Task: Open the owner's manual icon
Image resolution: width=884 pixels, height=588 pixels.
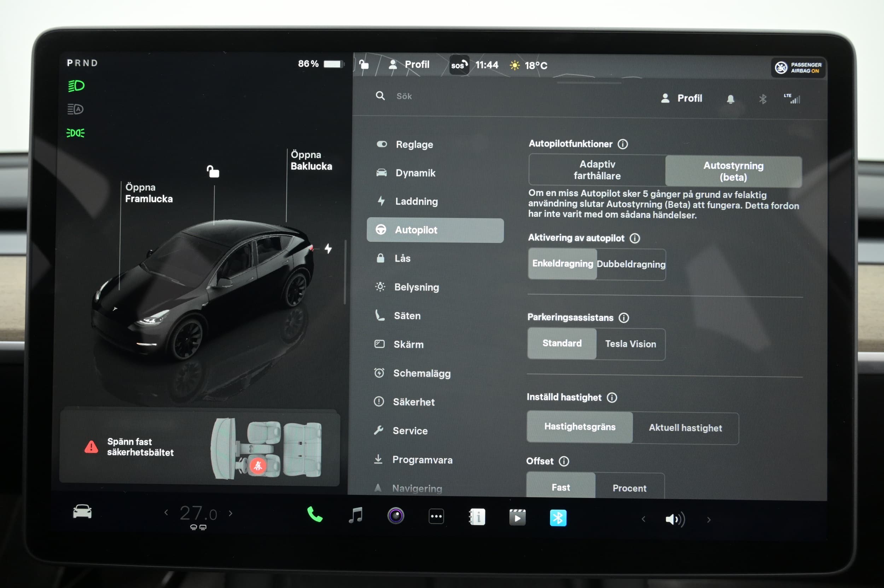Action: (477, 517)
